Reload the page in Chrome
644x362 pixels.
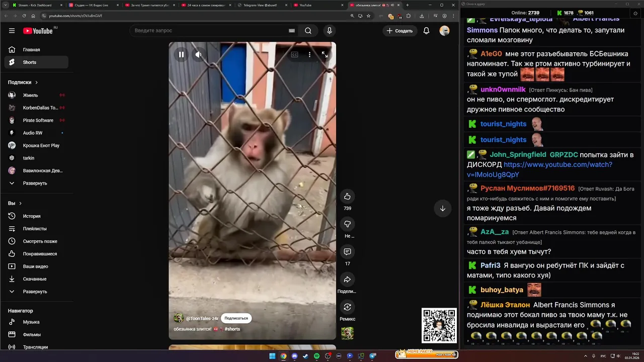[x=23, y=16]
